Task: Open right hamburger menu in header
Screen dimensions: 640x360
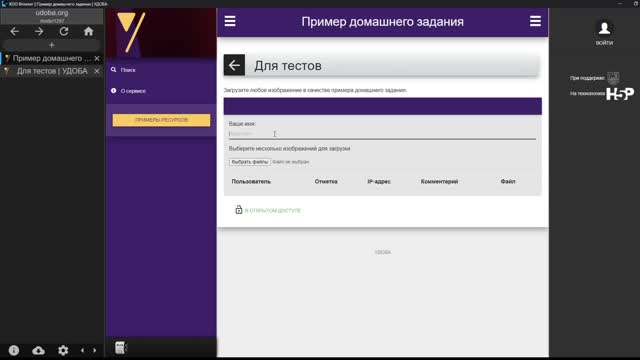Action: (x=535, y=21)
